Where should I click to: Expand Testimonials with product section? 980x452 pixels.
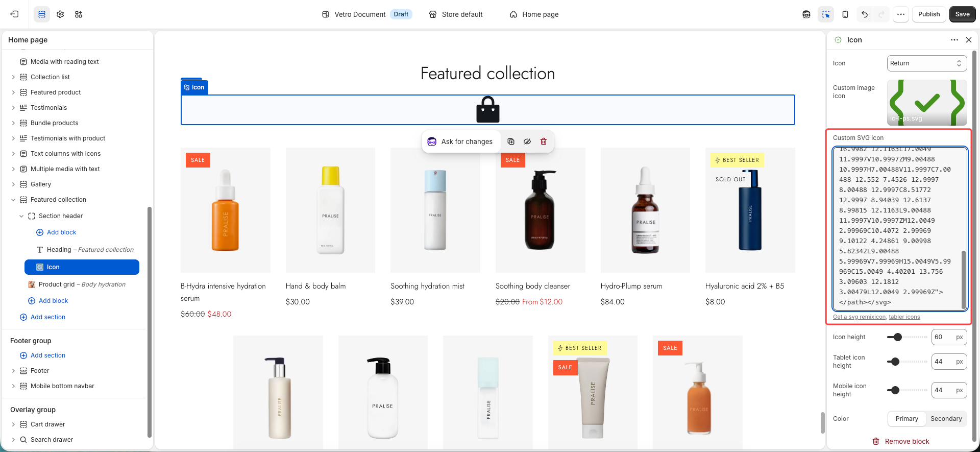pyautogui.click(x=13, y=138)
